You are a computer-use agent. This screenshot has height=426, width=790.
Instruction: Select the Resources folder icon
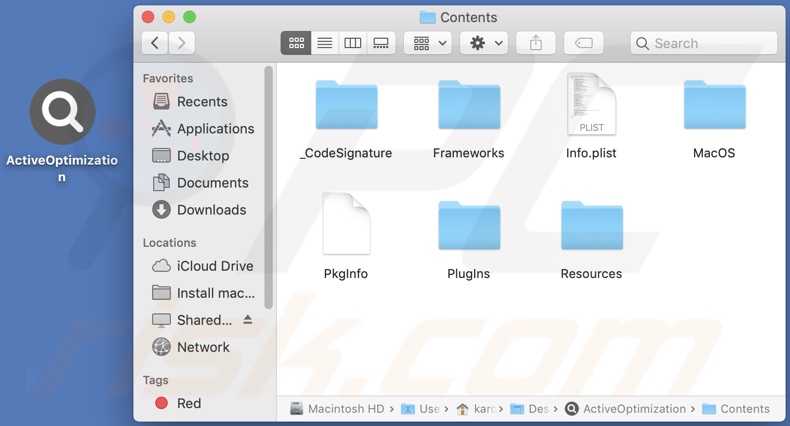pyautogui.click(x=592, y=226)
